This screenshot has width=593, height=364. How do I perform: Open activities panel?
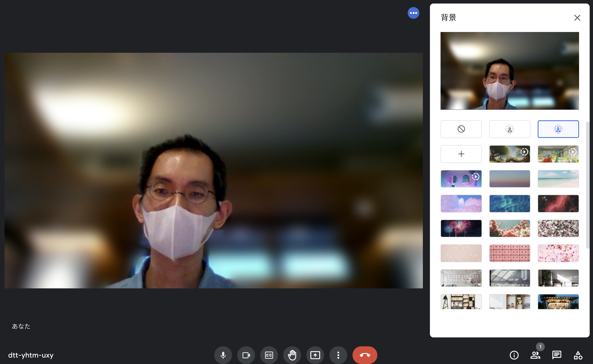click(x=578, y=355)
